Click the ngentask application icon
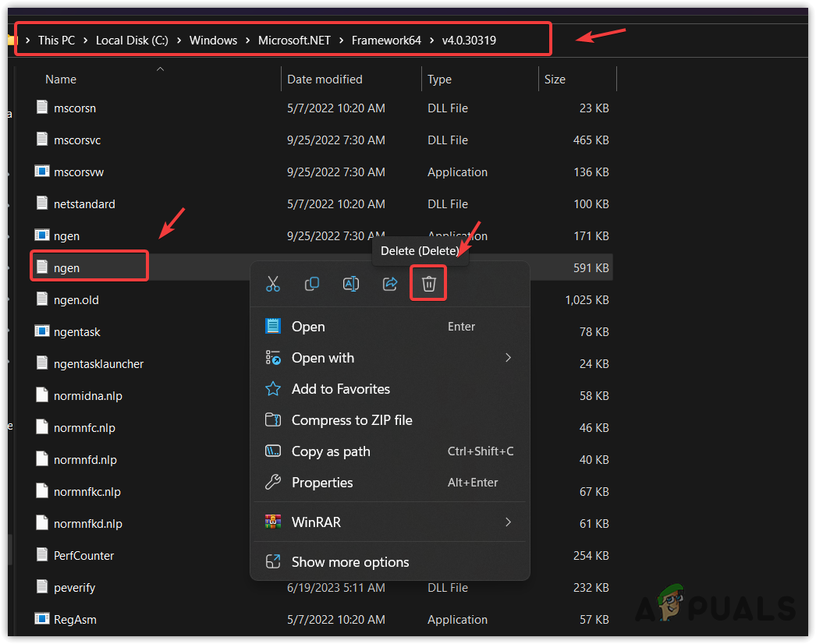This screenshot has height=644, width=816. 41,331
